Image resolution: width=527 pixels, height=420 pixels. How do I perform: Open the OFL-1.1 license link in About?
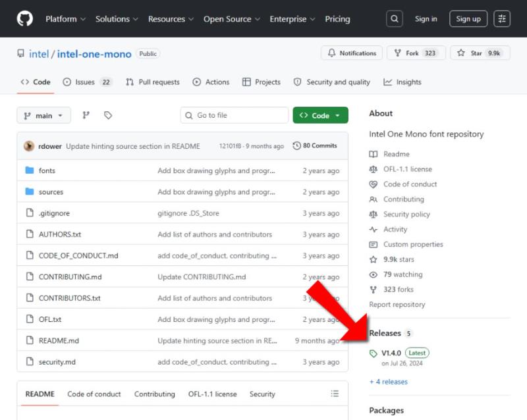(408, 169)
